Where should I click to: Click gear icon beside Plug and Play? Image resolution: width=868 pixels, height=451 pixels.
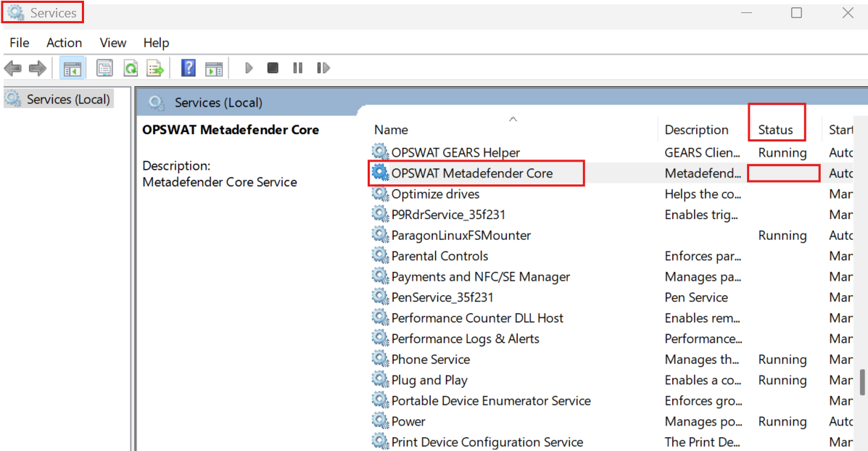(x=380, y=379)
